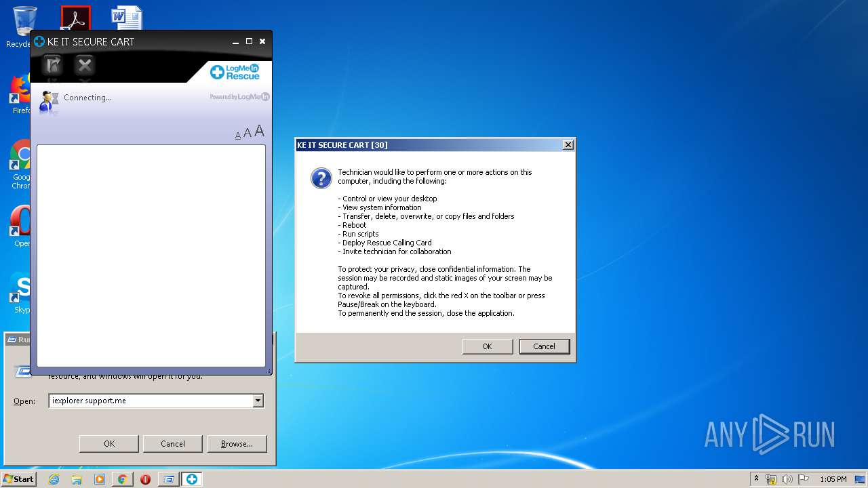
Task: Click OK in the technician permission dialog
Action: coord(487,346)
